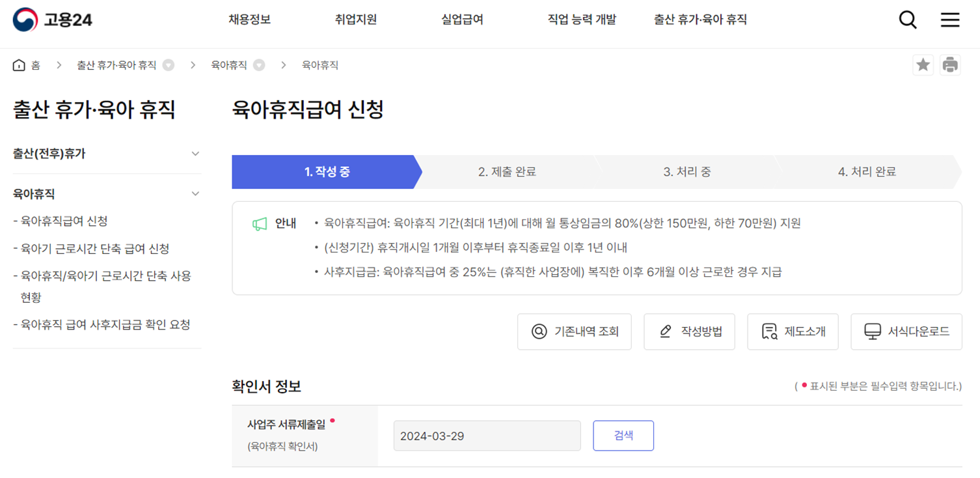The width and height of the screenshot is (980, 478).
Task: Click the 출산 휴가·육아 휴직 sidebar title
Action: pyautogui.click(x=94, y=109)
